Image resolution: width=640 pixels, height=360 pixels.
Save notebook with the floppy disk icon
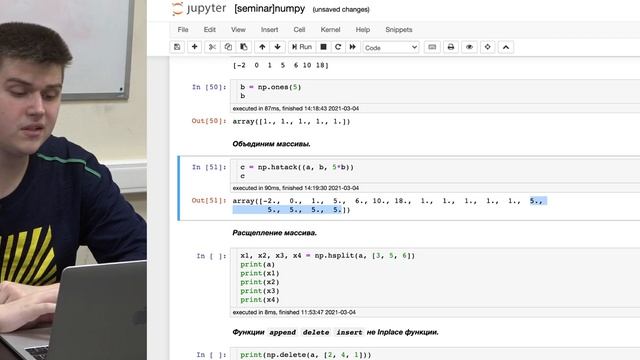click(x=177, y=47)
